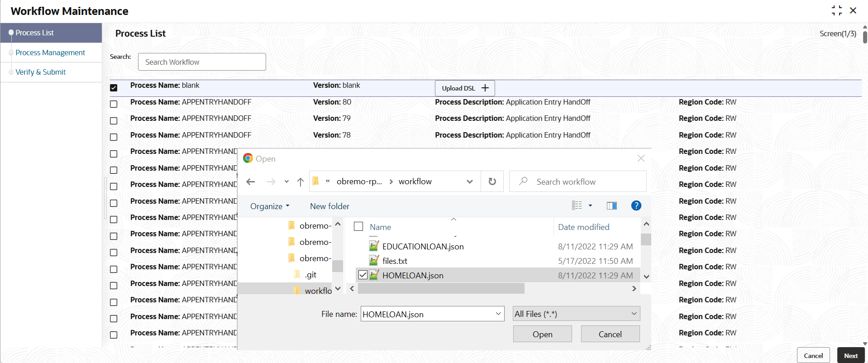The height and width of the screenshot is (363, 868).
Task: Click New folder in the Open dialog
Action: coord(329,206)
